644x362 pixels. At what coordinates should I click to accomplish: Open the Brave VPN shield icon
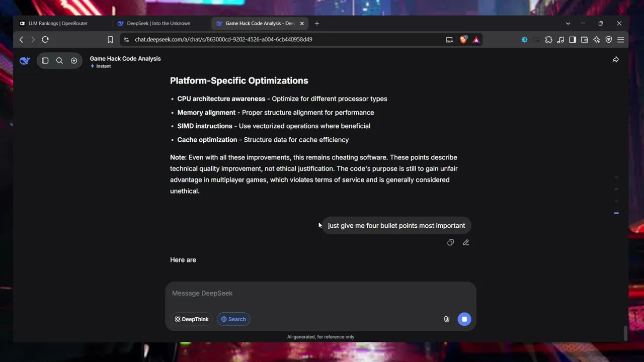pos(609,40)
